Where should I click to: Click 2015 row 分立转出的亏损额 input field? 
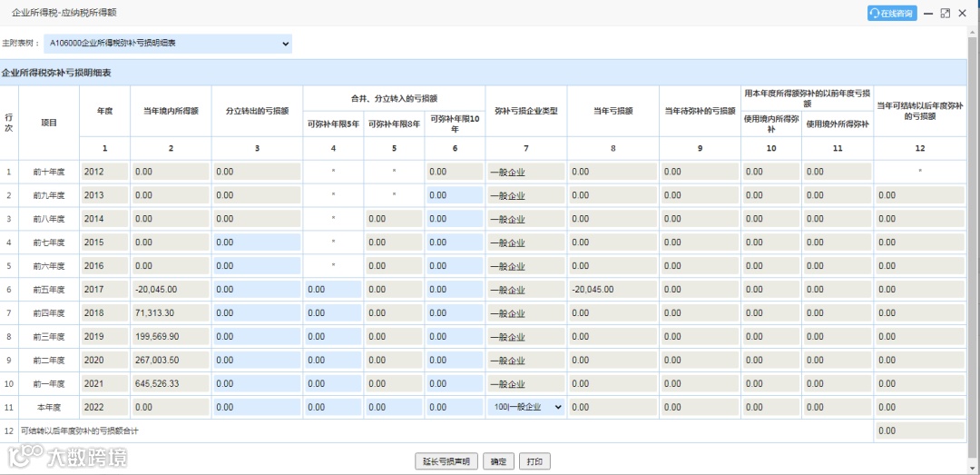257,242
